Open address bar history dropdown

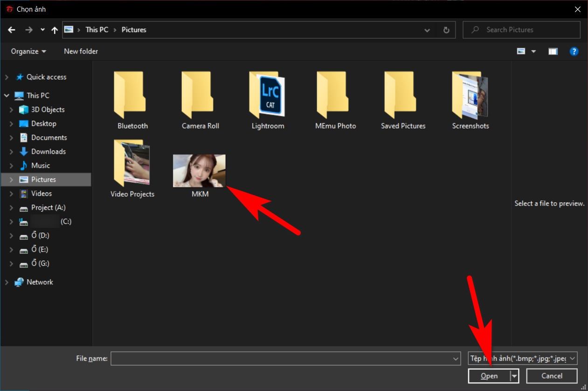click(427, 30)
